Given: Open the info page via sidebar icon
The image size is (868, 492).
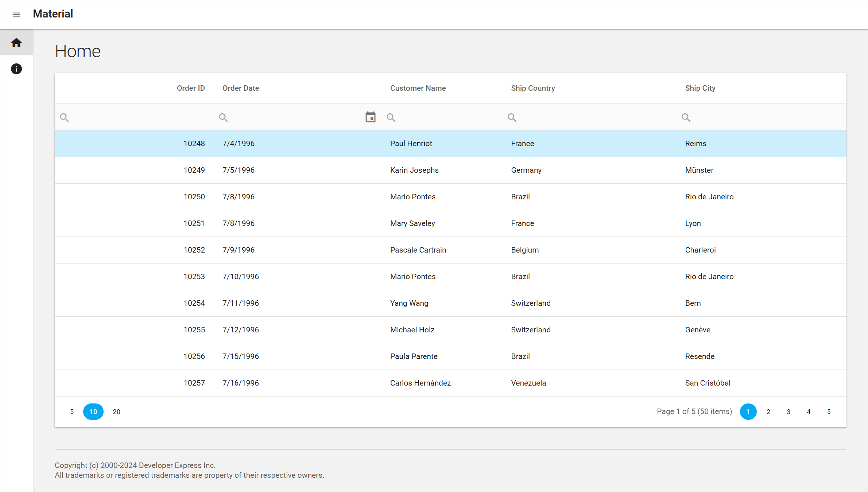Looking at the screenshot, I should pyautogui.click(x=16, y=69).
